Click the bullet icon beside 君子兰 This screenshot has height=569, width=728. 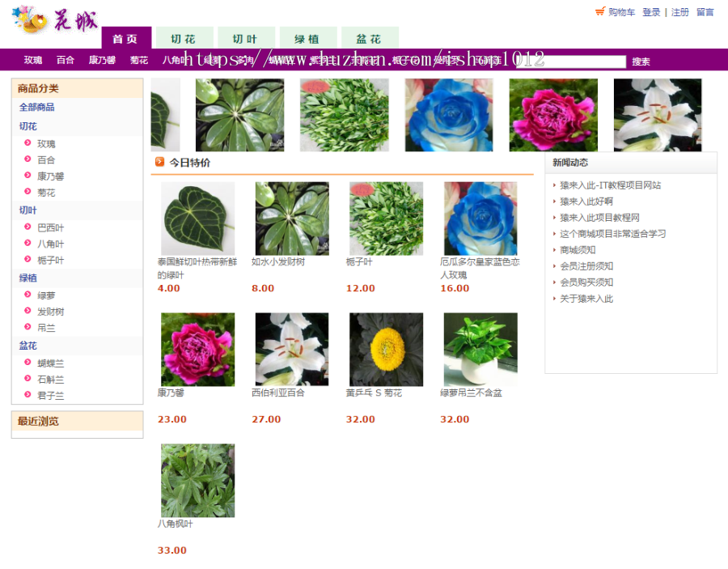[27, 396]
